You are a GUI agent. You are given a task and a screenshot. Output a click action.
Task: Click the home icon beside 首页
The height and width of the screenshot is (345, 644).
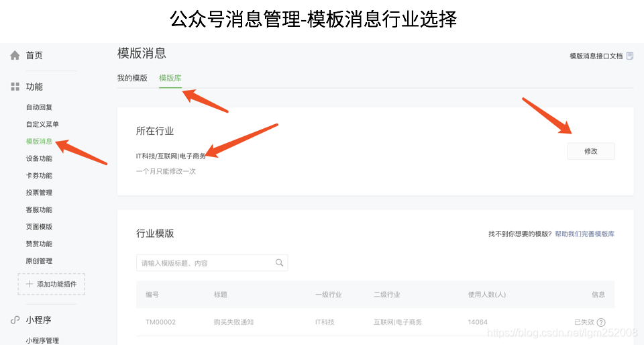pyautogui.click(x=15, y=56)
